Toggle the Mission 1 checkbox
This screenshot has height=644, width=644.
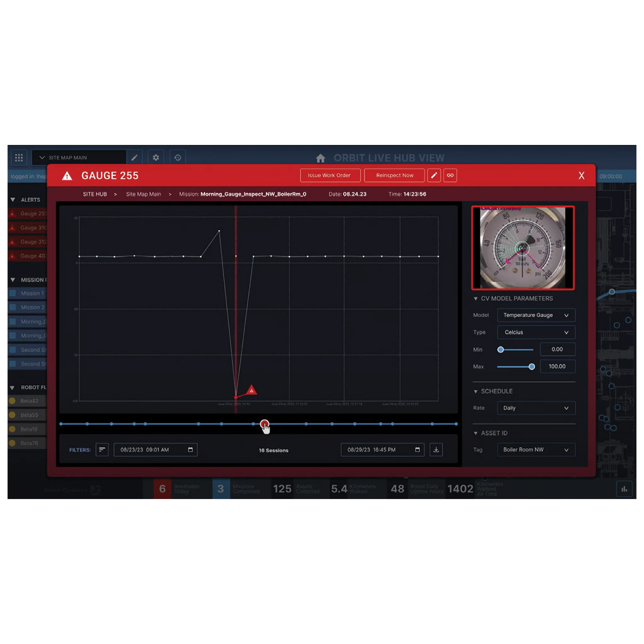tap(13, 293)
